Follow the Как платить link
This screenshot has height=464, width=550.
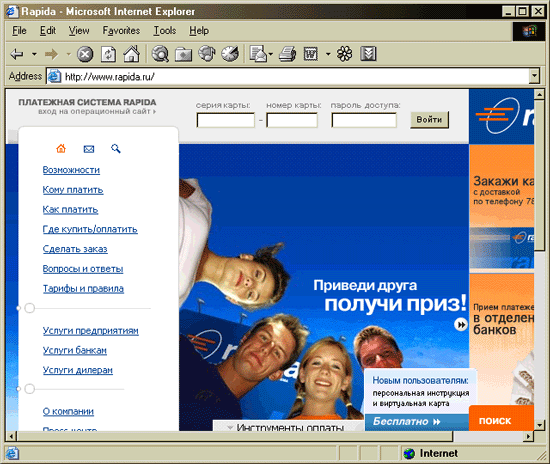click(70, 210)
